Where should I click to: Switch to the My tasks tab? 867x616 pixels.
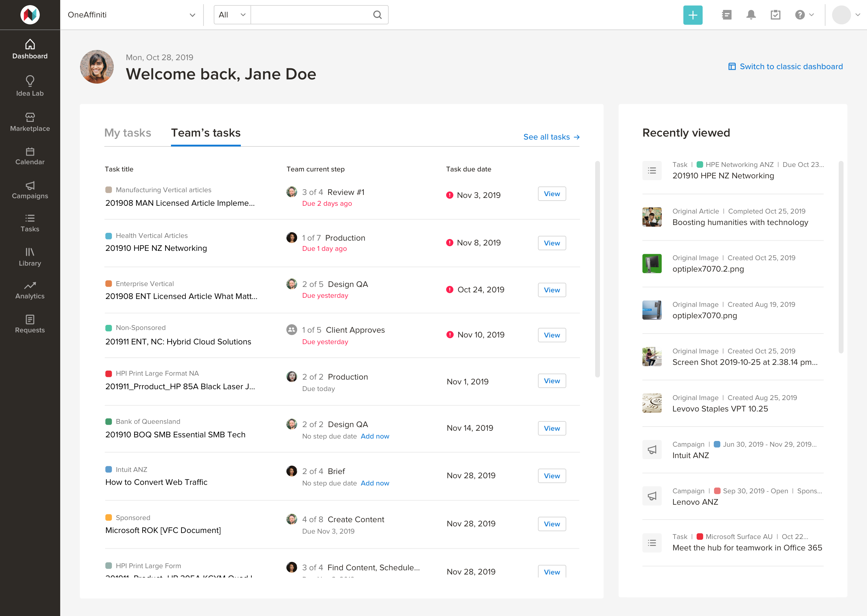128,133
